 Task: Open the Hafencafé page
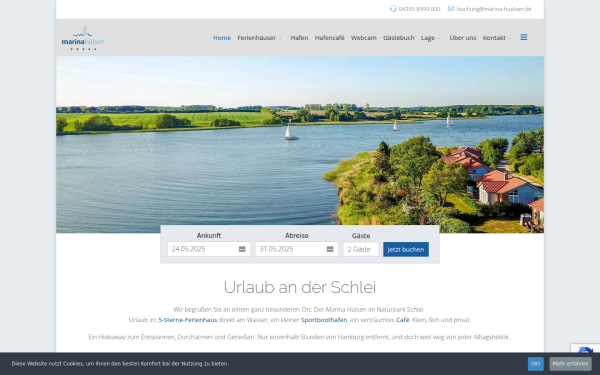tap(329, 38)
